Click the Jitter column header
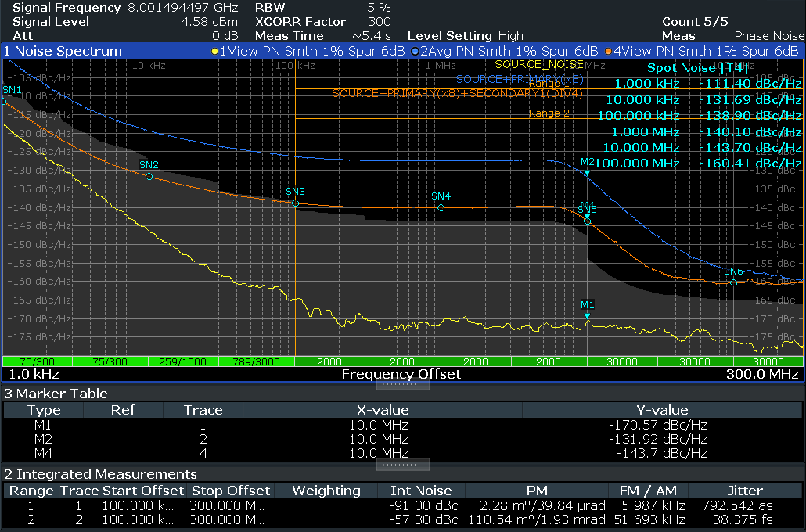 coord(745,491)
